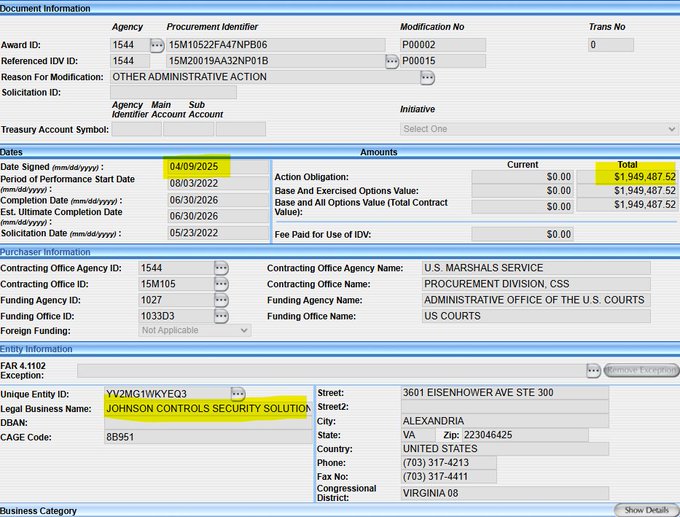
Task: Expand the Initiative 'Select One' dropdown
Action: [538, 129]
